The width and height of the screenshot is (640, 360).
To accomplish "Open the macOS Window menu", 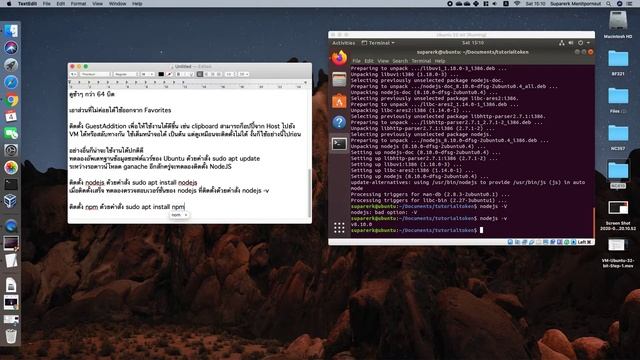I will point(118,4).
